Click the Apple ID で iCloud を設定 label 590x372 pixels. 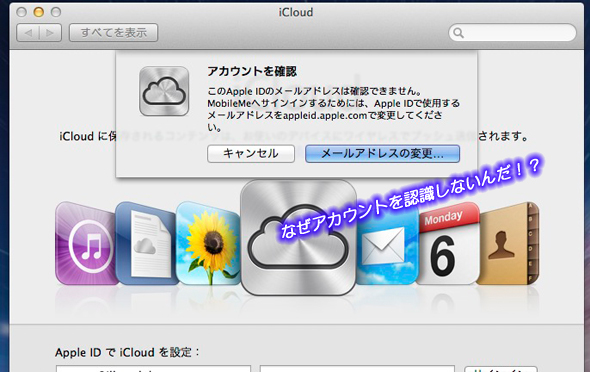127,352
